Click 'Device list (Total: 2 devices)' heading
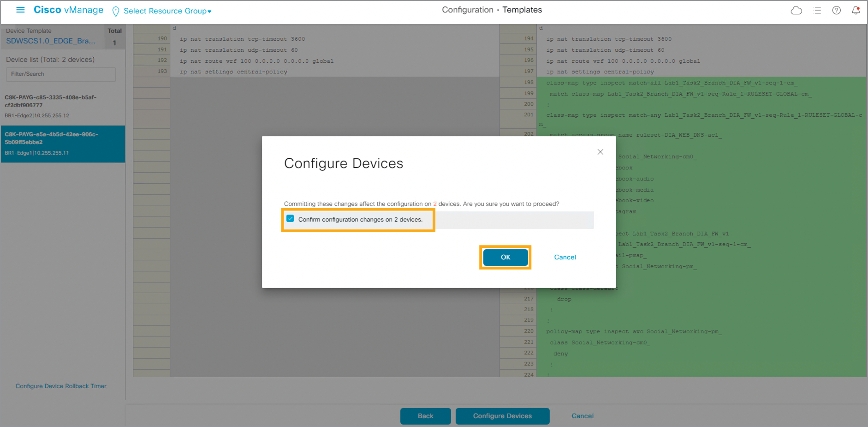The image size is (868, 427). [50, 60]
